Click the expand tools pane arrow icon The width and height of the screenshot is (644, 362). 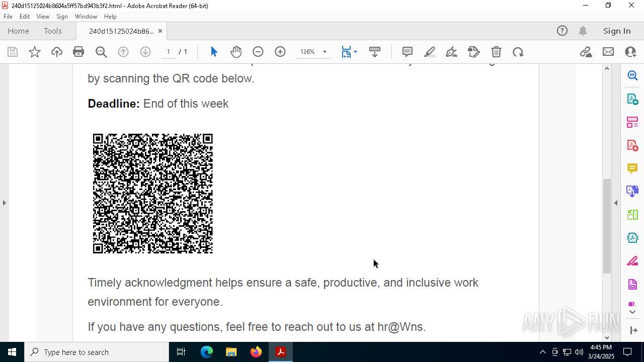633,330
